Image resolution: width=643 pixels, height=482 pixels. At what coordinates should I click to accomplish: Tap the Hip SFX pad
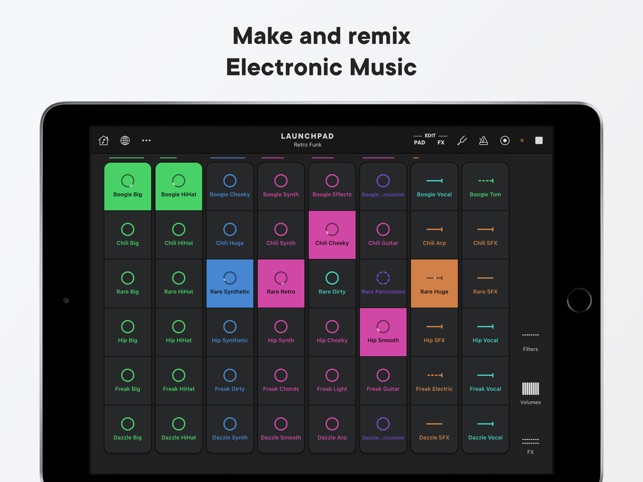(434, 332)
